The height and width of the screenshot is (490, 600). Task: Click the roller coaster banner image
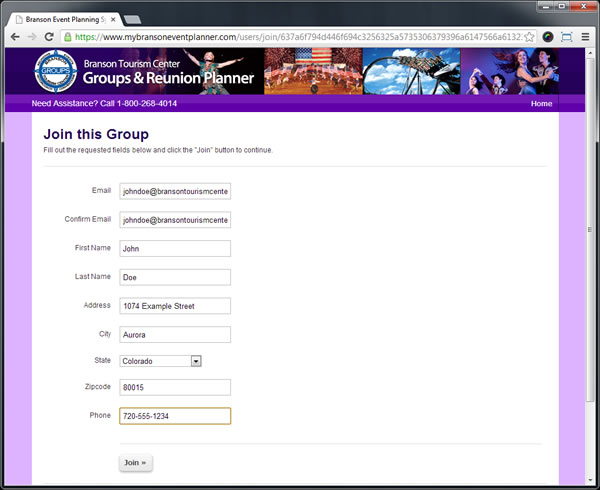click(x=412, y=71)
